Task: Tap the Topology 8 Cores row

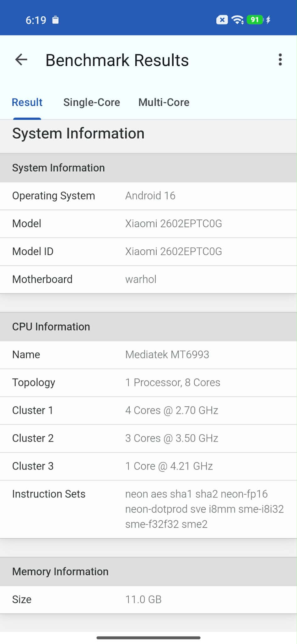Action: 148,383
